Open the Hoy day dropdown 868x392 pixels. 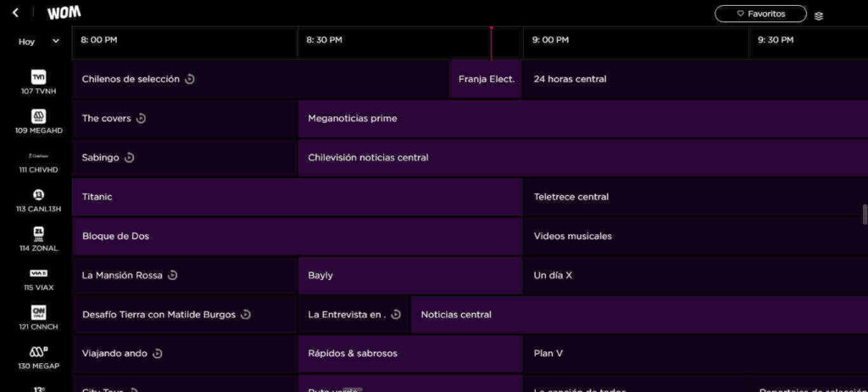(x=39, y=41)
